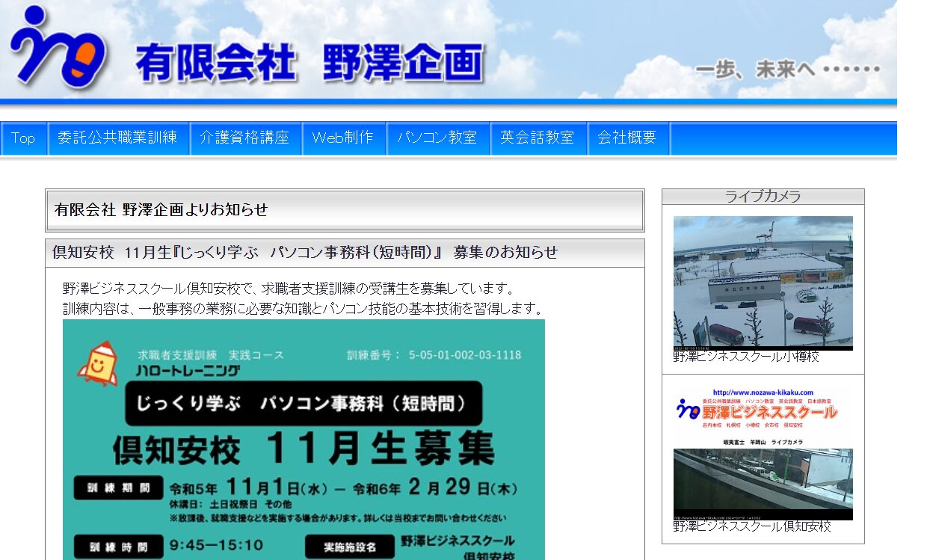
Task: View the 小樽校 live camera image
Action: 763,283
